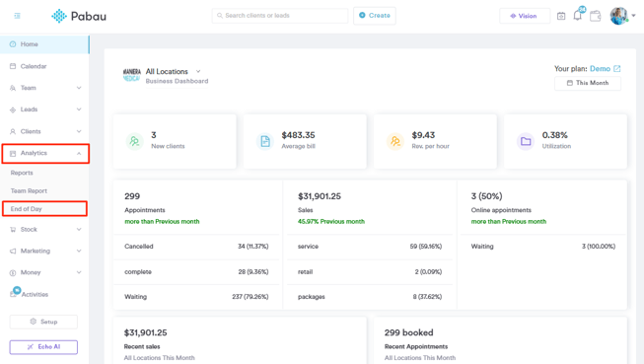Click the New clients icon

click(x=134, y=141)
